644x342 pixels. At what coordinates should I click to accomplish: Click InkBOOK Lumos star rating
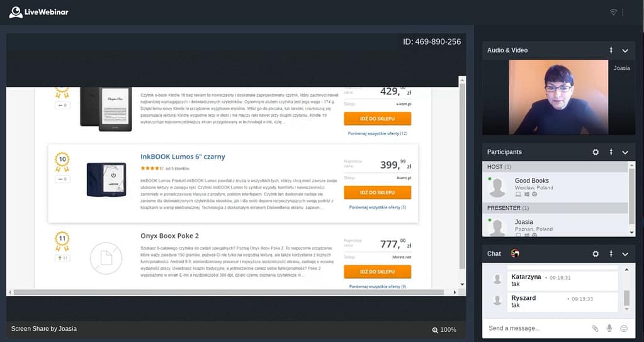point(152,168)
